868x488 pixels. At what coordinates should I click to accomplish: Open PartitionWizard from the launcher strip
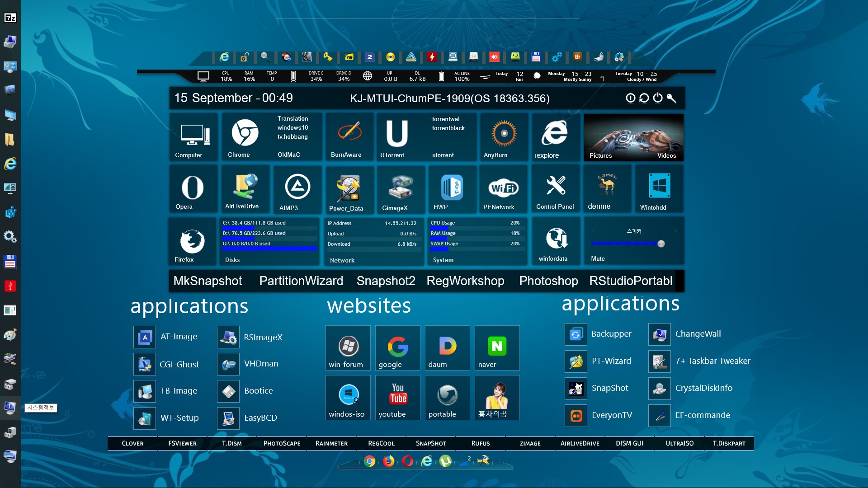(x=301, y=281)
